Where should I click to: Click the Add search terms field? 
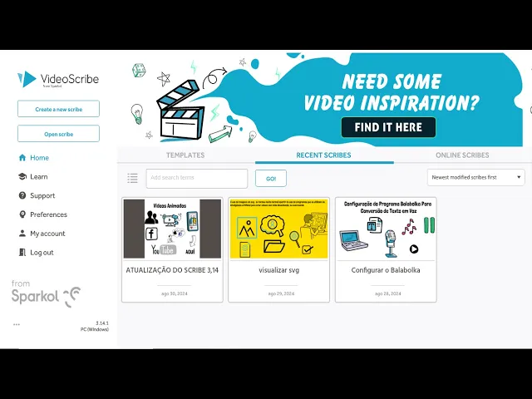click(x=197, y=178)
